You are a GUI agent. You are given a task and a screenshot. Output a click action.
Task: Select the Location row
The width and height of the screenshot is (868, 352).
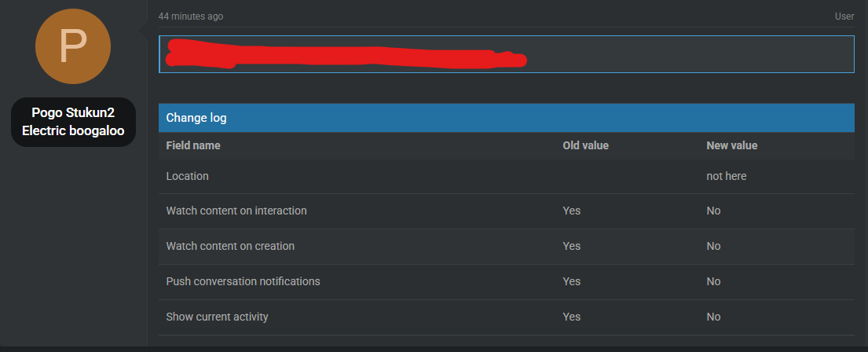click(x=507, y=177)
